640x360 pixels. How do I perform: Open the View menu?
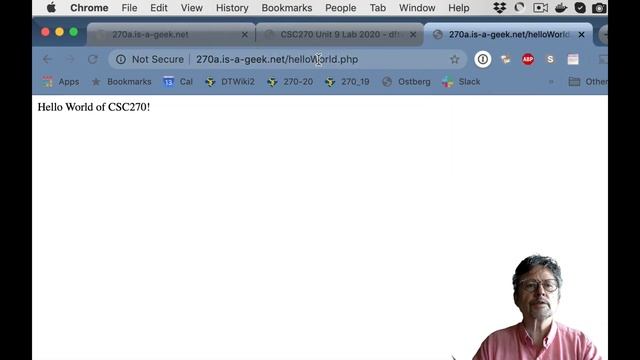[191, 8]
